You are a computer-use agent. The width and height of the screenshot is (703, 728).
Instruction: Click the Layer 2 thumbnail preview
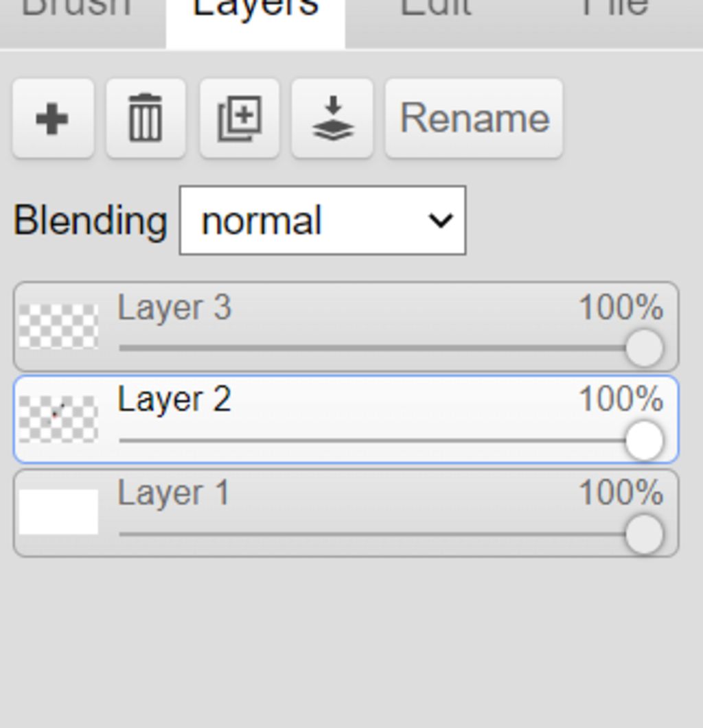pos(58,419)
